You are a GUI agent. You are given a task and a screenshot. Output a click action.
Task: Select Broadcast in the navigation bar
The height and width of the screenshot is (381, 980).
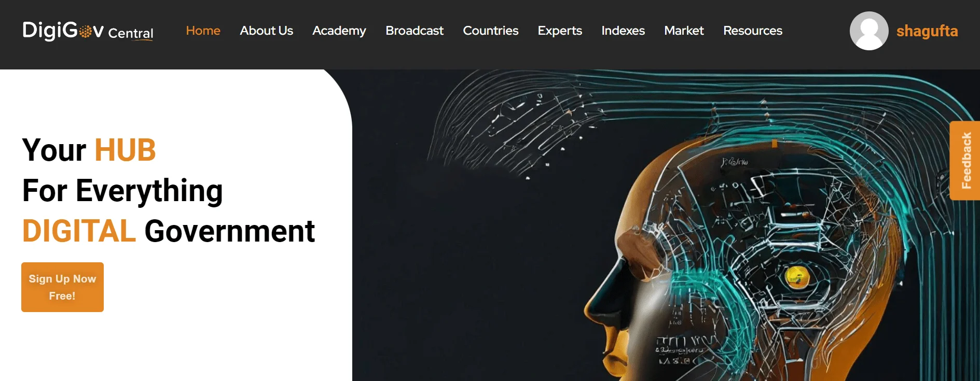414,31
